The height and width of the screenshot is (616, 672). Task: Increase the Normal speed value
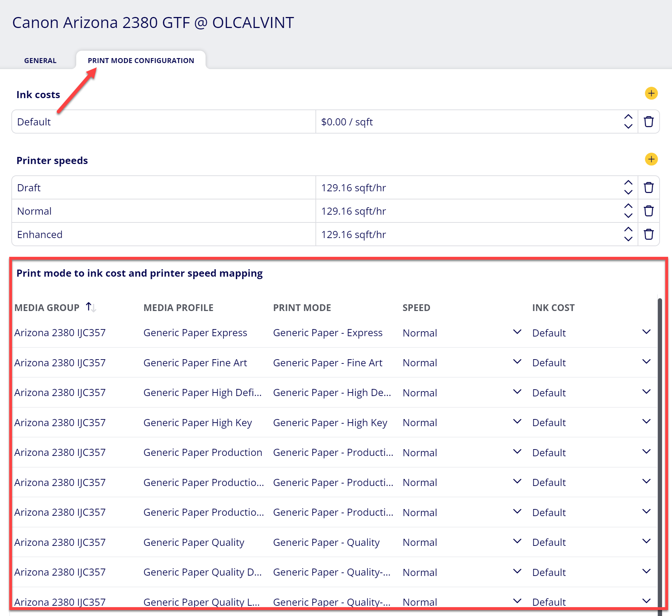(x=628, y=206)
